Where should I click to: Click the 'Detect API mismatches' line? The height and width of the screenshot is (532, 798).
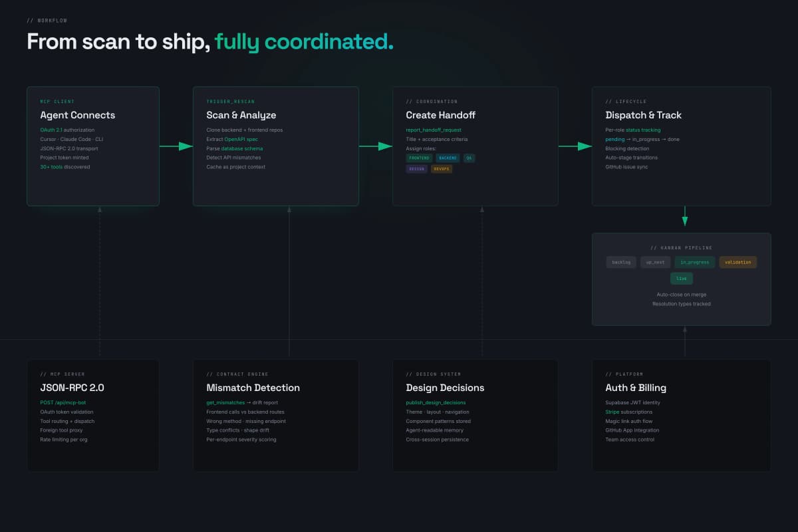[x=234, y=158]
